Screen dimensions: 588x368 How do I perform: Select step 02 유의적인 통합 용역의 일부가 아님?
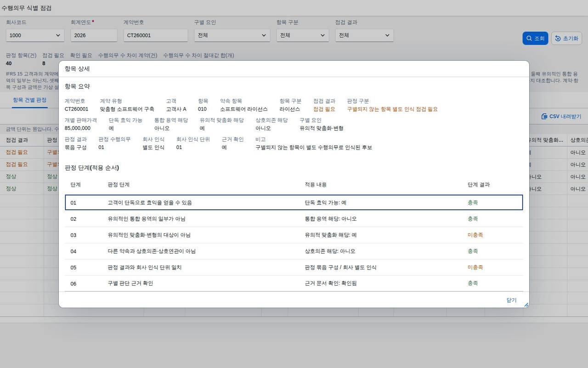pyautogui.click(x=294, y=219)
